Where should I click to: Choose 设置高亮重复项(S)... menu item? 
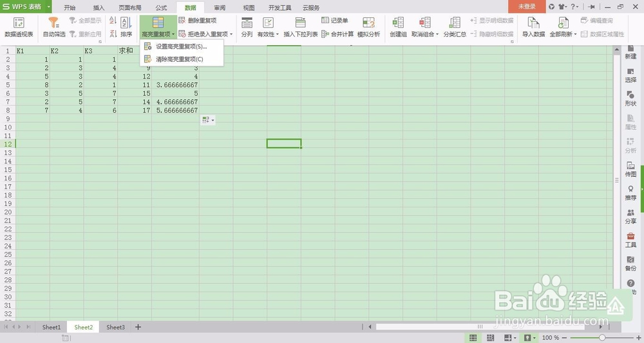tap(182, 47)
